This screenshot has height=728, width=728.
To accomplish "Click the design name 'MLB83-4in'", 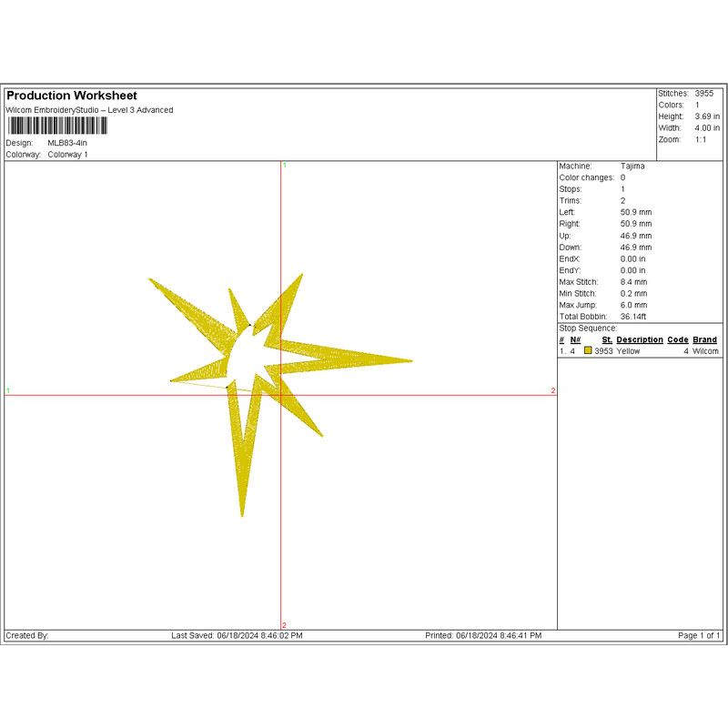I will coord(67,143).
